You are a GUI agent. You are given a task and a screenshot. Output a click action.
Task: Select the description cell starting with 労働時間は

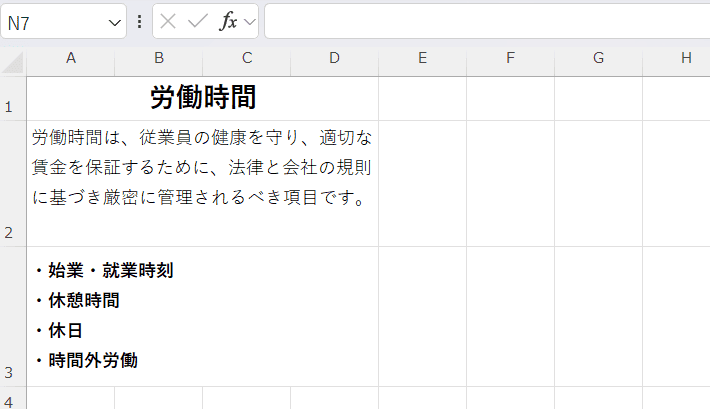(x=203, y=183)
